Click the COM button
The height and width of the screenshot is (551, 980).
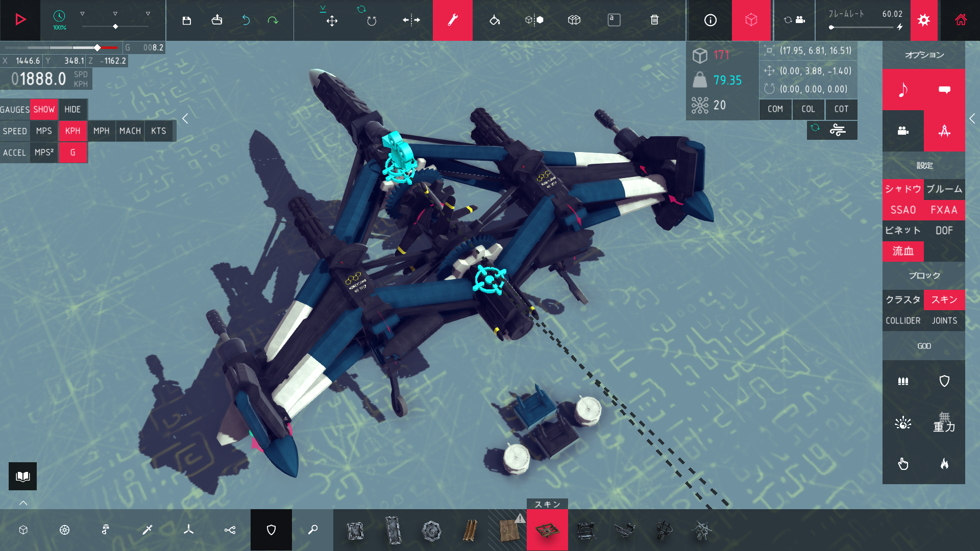tap(775, 109)
